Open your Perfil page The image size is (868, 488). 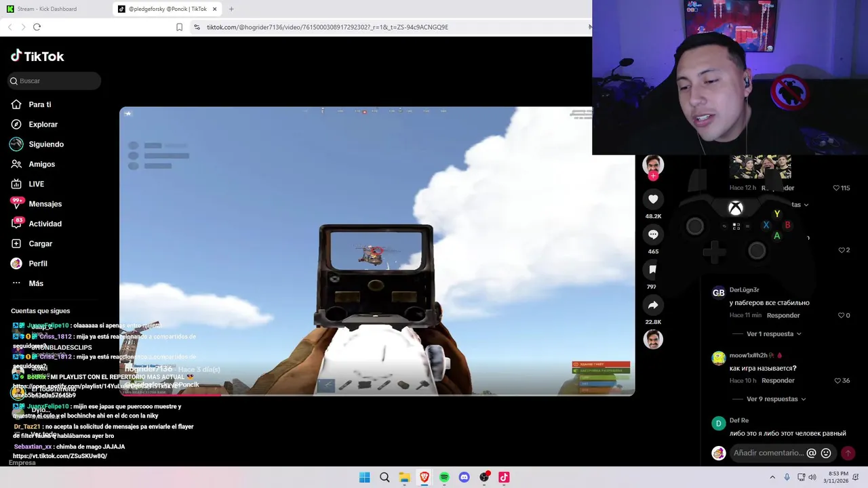click(x=28, y=263)
